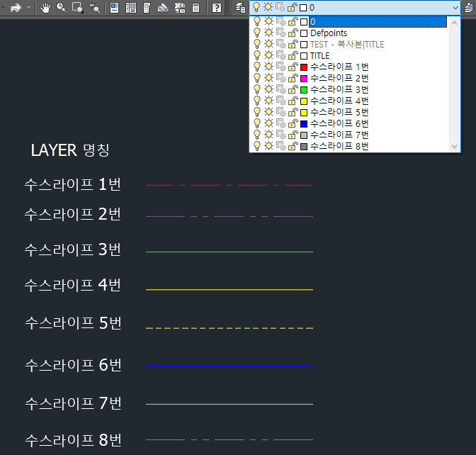Click viewport freeze icon for 수스라이프 8번 layer
The image size is (476, 455).
[281, 147]
